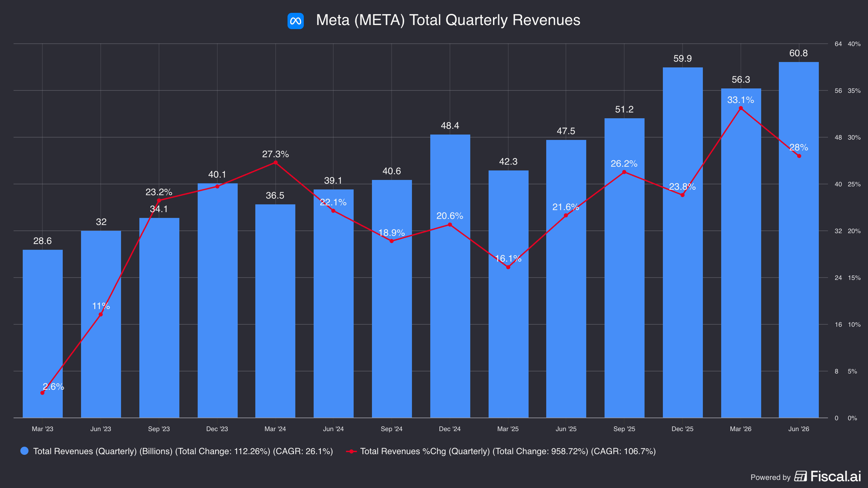Click the chart title Meta Total Quarterly Revenues
Viewport: 868px width, 488px height.
[448, 20]
